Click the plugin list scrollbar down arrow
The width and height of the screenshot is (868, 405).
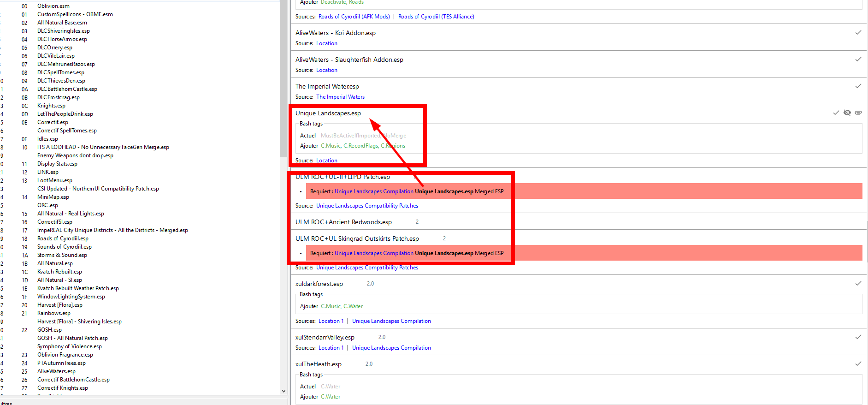coord(283,391)
